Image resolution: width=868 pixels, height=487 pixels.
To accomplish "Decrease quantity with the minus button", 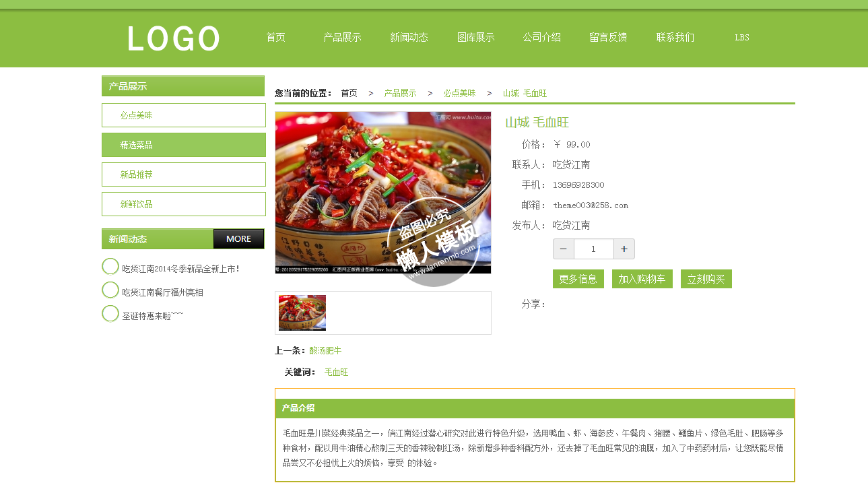I will pos(564,249).
